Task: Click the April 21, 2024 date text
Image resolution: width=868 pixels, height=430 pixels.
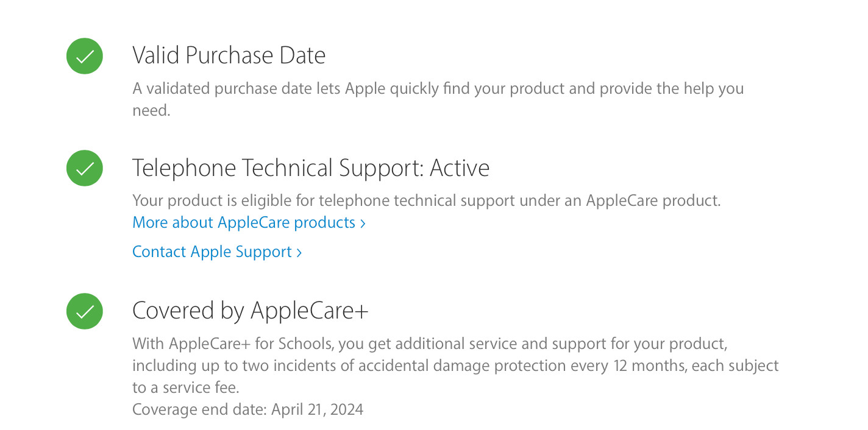Action: click(317, 409)
